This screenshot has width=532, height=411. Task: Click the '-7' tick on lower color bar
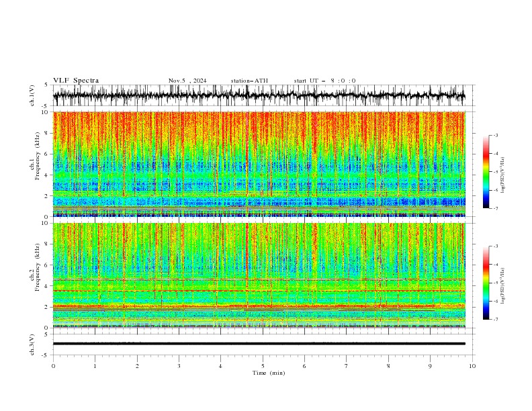point(495,320)
